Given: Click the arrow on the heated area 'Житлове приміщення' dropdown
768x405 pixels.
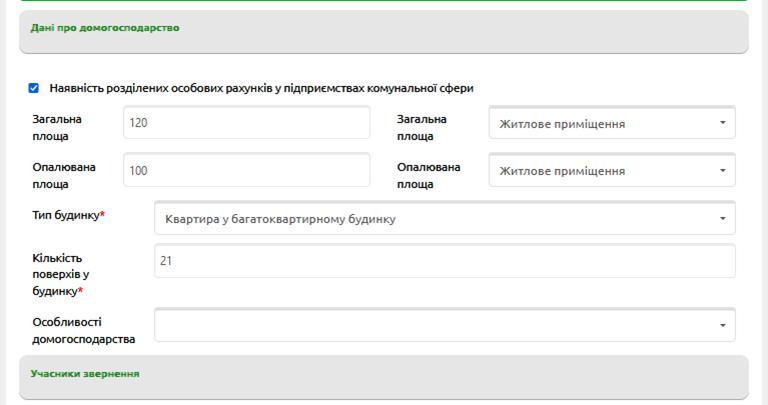Looking at the screenshot, I should click(x=722, y=171).
